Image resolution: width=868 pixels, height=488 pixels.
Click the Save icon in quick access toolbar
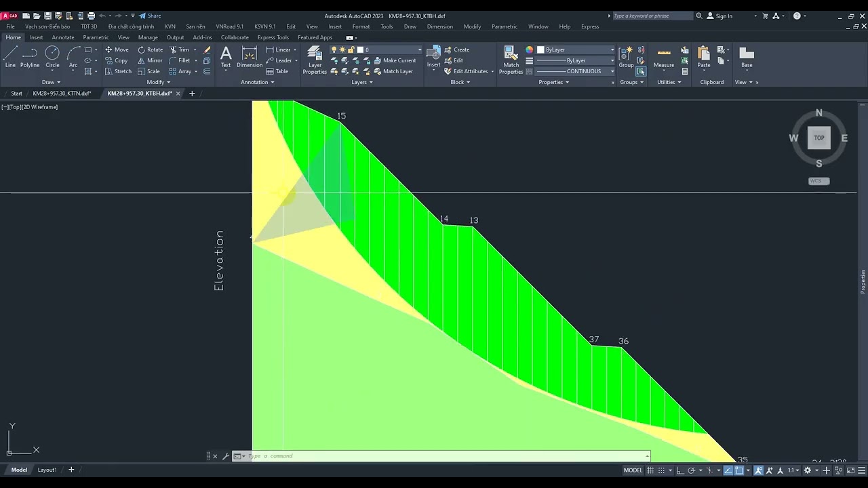[x=47, y=16]
